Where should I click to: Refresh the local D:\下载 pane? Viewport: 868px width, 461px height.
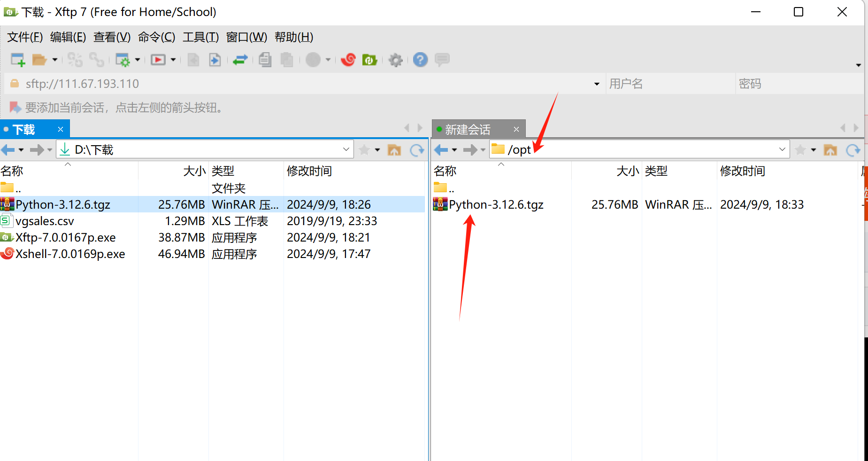(417, 150)
